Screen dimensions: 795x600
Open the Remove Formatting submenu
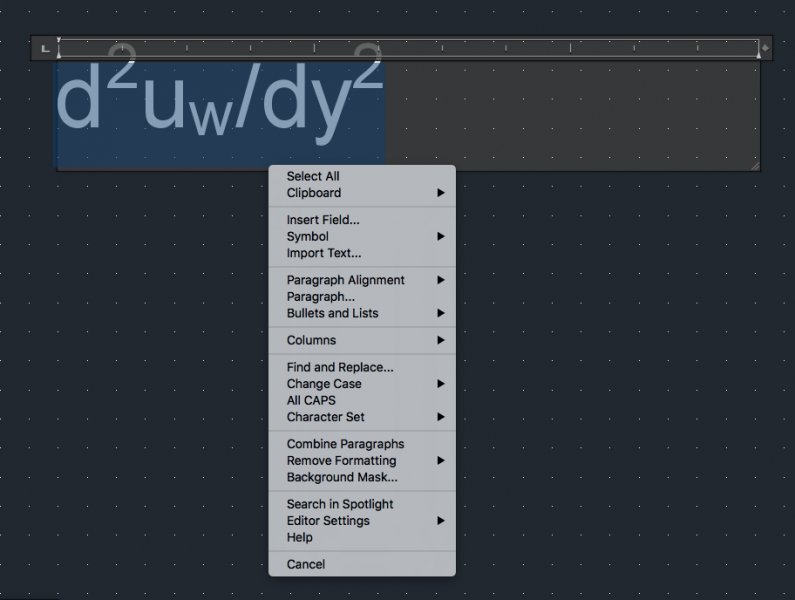pos(362,461)
